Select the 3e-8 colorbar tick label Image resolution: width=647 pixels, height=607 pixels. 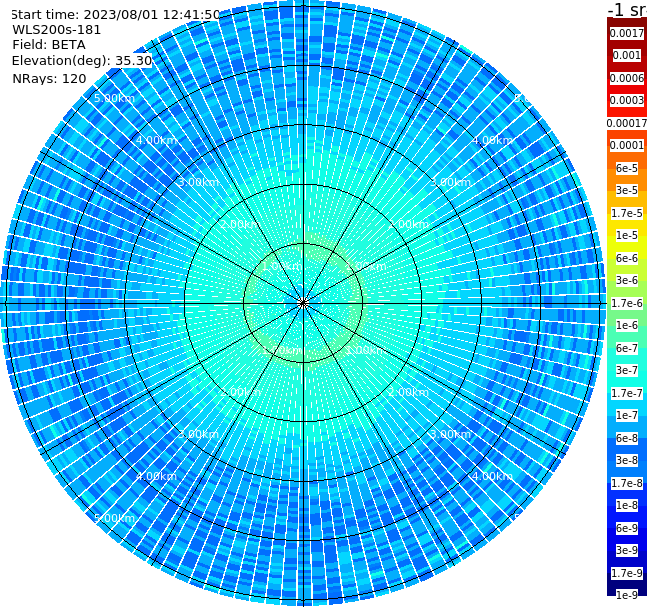point(627,460)
